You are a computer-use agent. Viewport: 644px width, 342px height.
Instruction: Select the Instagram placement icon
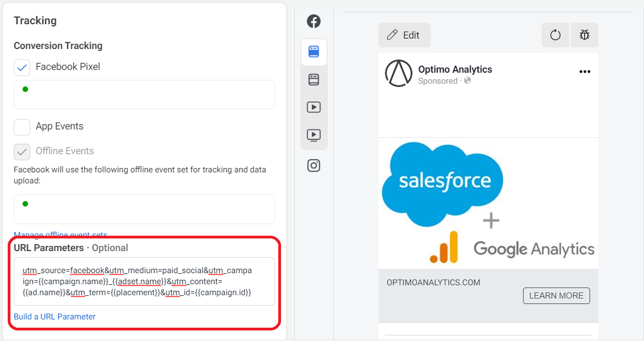[x=314, y=166]
